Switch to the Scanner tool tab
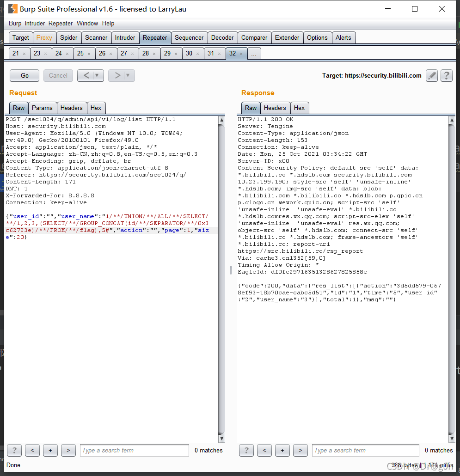The width and height of the screenshot is (460, 476). click(x=96, y=37)
